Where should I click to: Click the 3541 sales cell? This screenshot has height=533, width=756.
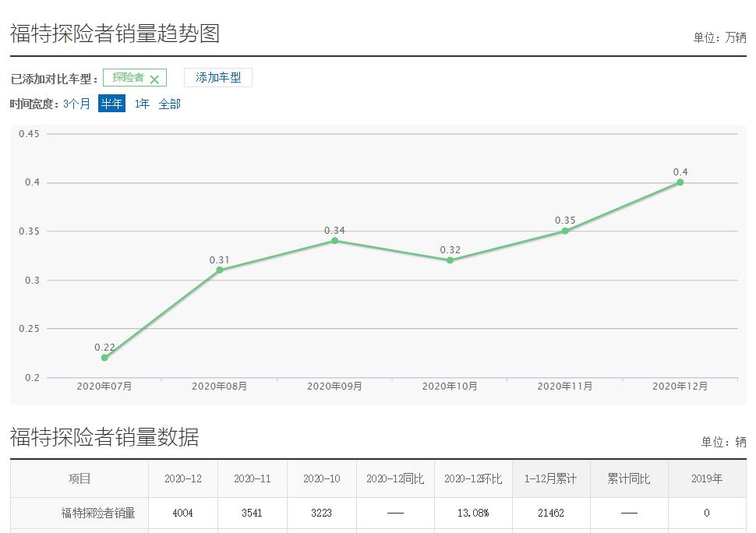point(253,513)
